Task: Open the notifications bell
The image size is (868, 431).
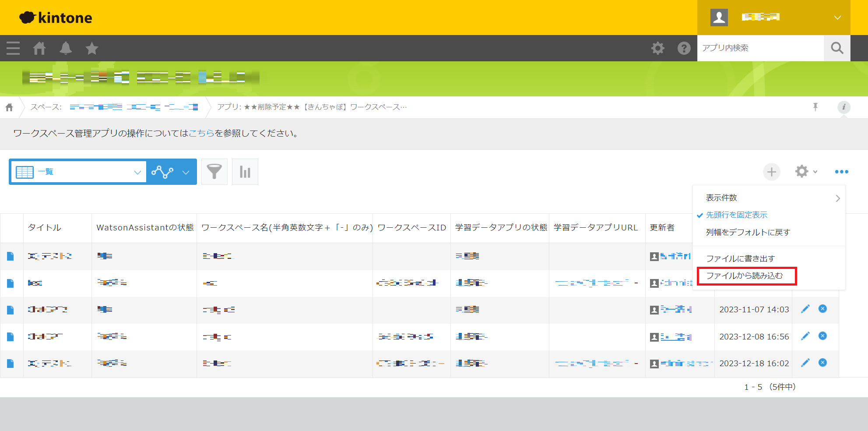Action: [x=66, y=48]
